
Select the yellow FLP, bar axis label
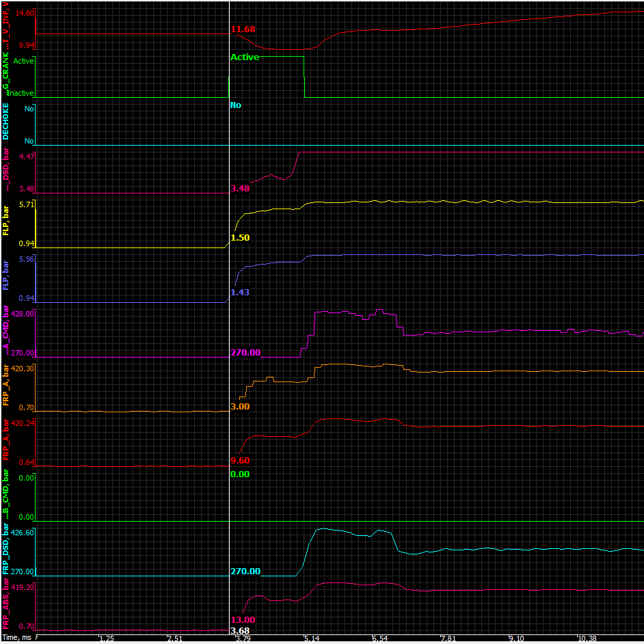coord(6,220)
